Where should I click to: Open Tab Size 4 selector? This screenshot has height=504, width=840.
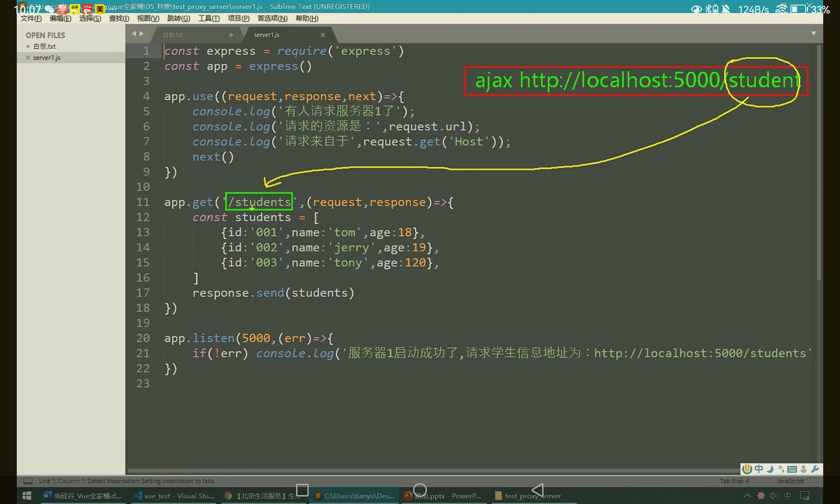point(734,481)
